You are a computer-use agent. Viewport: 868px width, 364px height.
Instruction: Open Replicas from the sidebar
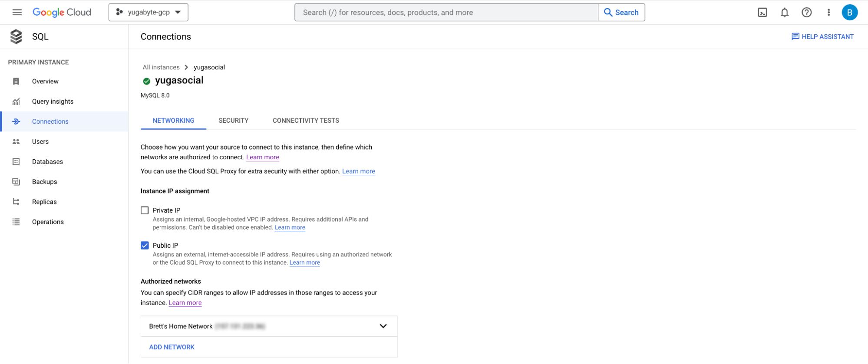pyautogui.click(x=44, y=202)
